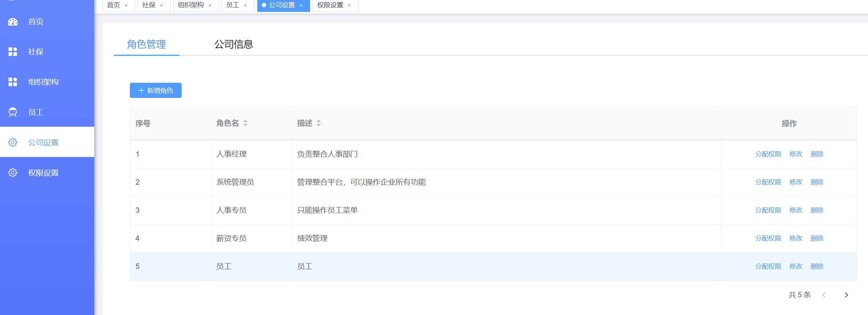Select 公司设置 in the sidebar menu
Viewport: 868px width, 315px height.
pyautogui.click(x=47, y=143)
